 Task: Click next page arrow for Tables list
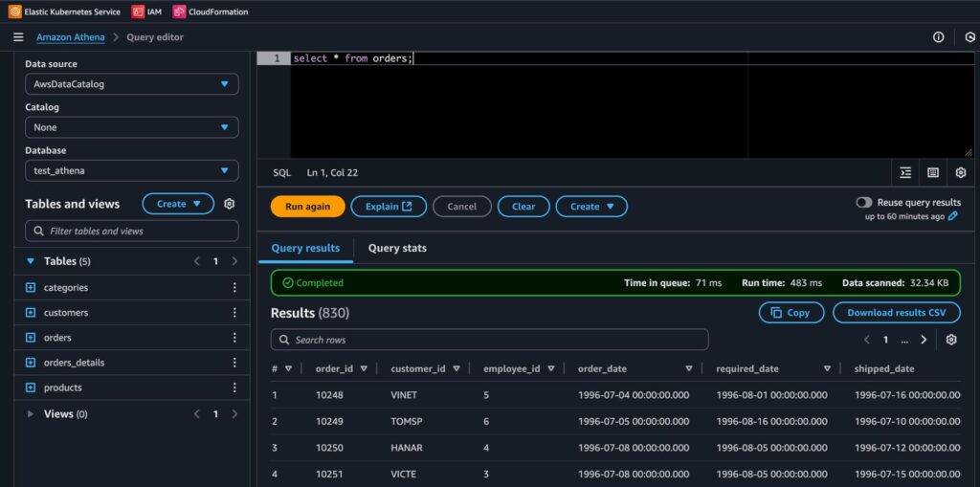[234, 261]
